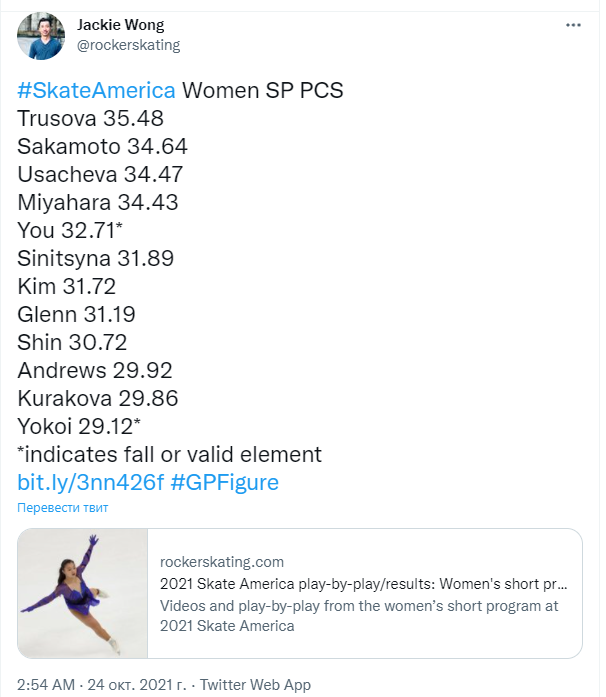Click the @rockerskating handle

[x=128, y=45]
